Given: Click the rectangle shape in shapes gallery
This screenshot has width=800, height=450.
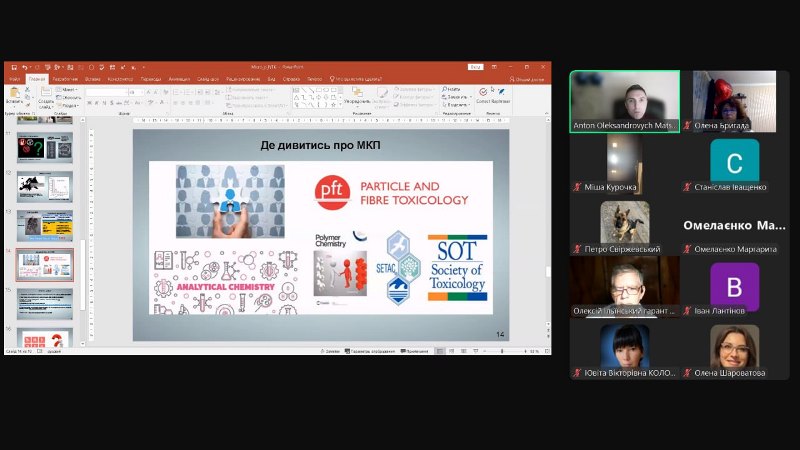Looking at the screenshot, I should tap(319, 90).
